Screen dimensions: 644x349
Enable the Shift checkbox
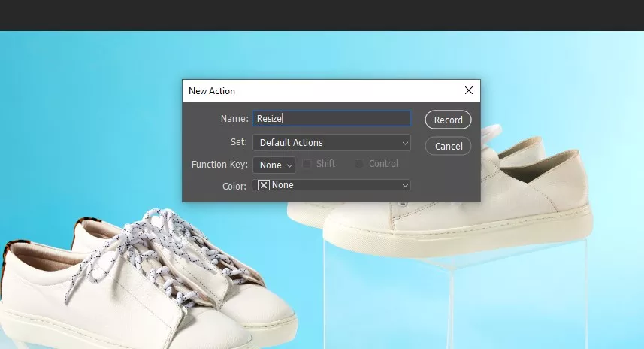[x=307, y=164]
